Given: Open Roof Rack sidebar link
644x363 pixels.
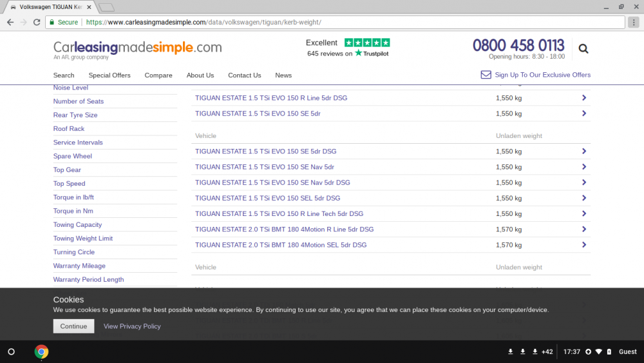Looking at the screenshot, I should (69, 129).
